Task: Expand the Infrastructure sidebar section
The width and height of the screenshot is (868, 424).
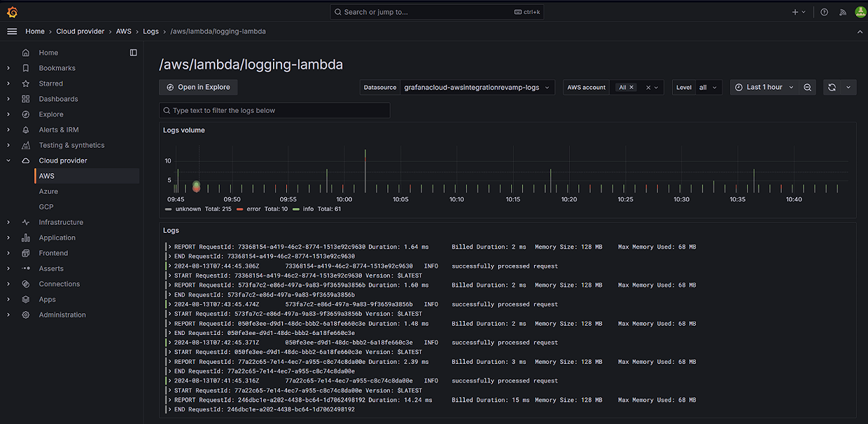Action: pos(8,222)
